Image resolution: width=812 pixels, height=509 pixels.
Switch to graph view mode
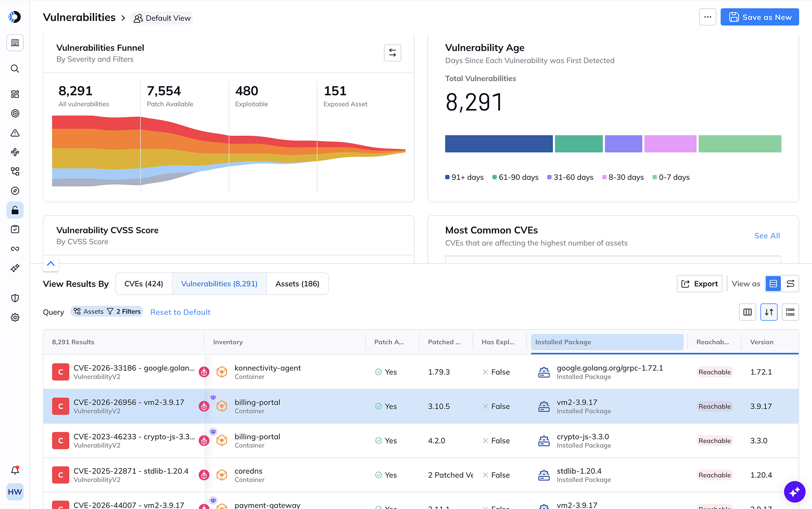[x=791, y=284]
